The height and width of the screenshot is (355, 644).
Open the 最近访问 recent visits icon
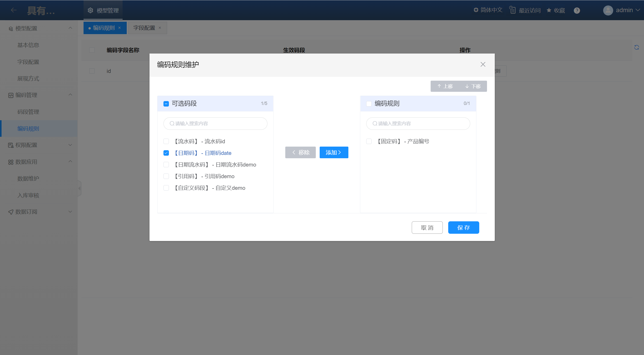pyautogui.click(x=512, y=10)
